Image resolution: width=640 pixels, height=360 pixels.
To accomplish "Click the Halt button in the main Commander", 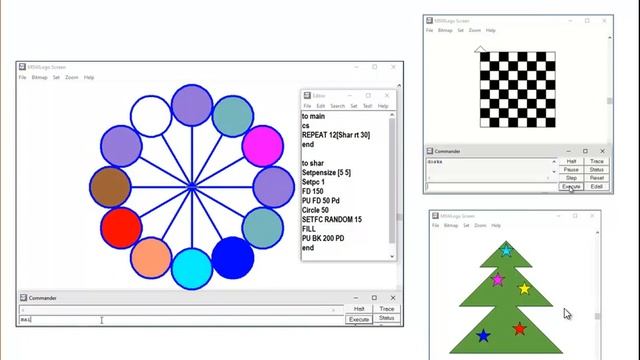I will (359, 309).
